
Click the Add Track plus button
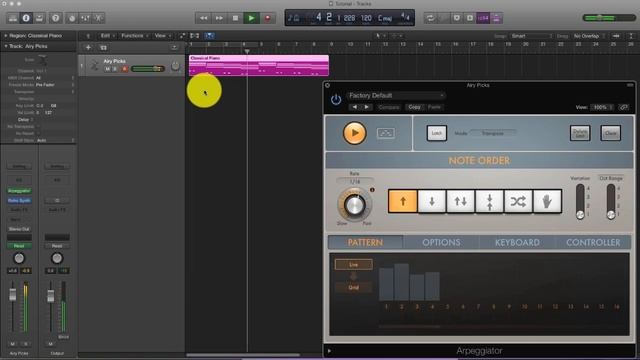[x=88, y=48]
